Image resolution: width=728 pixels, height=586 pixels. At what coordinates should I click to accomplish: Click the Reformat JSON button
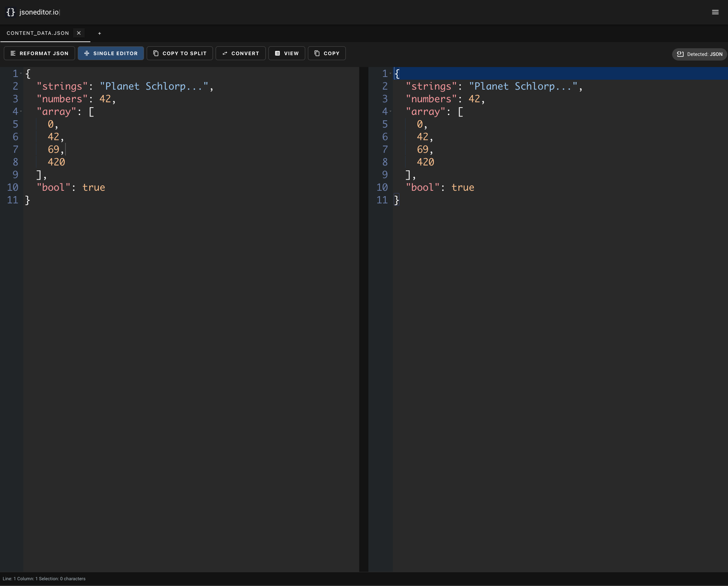39,53
